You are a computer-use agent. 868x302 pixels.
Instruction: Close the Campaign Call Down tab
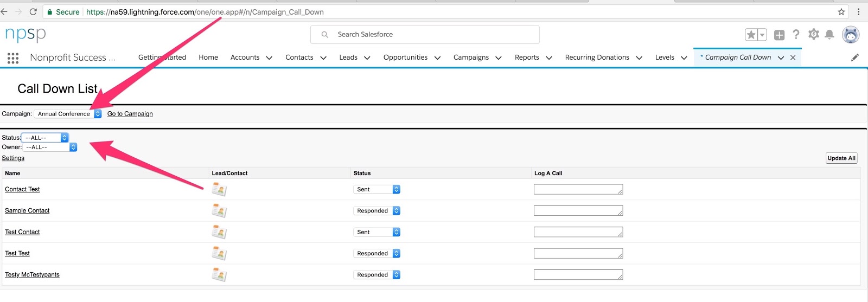pyautogui.click(x=793, y=57)
